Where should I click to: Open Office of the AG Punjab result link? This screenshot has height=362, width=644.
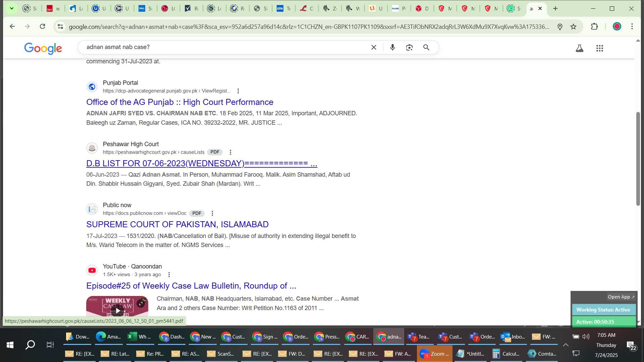pyautogui.click(x=180, y=102)
